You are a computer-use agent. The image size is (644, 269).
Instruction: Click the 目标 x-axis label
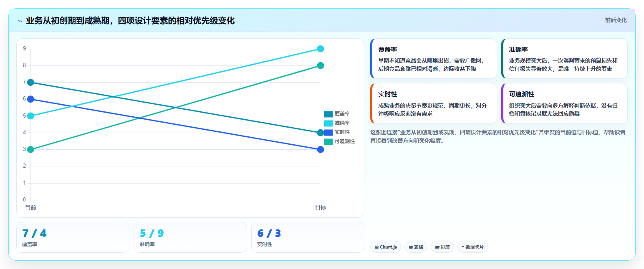pos(321,207)
